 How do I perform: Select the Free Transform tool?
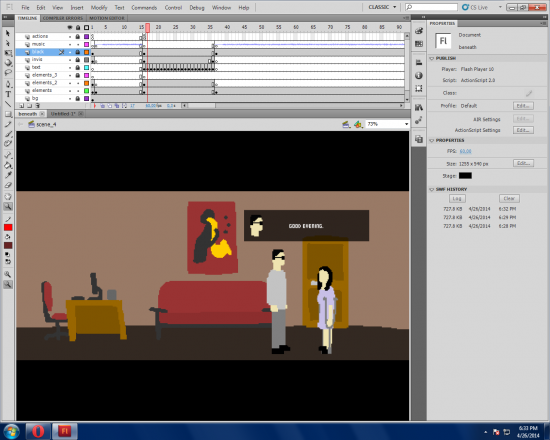coord(8,53)
